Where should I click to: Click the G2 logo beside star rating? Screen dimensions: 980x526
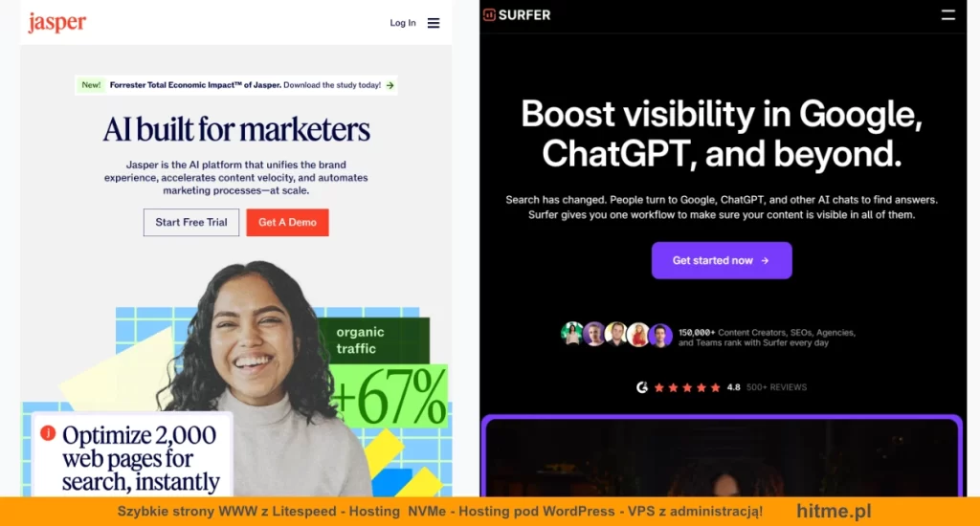coord(642,387)
